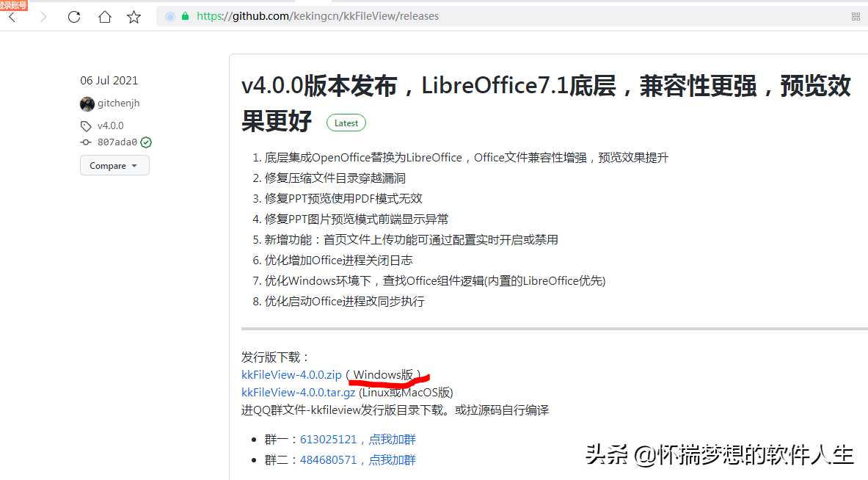868x480 pixels.
Task: Click note 5 about 首页文件上传功能
Action: pyautogui.click(x=412, y=240)
